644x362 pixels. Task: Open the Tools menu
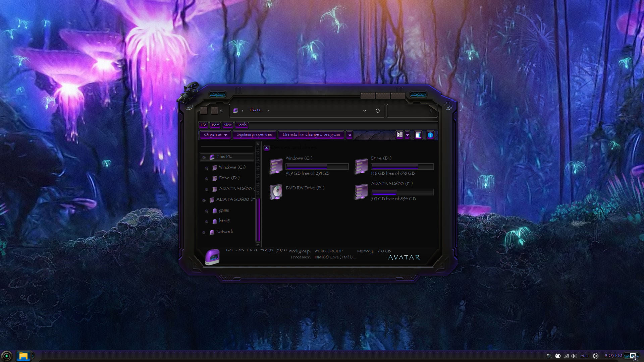coord(241,125)
